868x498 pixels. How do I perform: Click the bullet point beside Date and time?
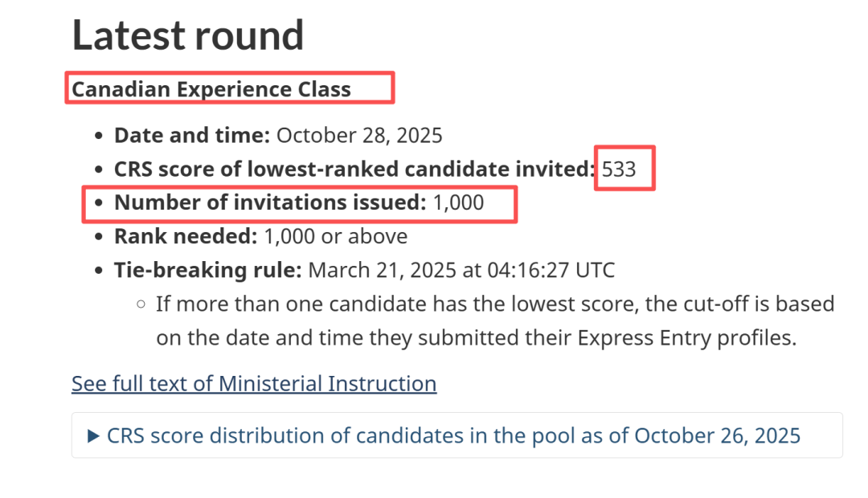pyautogui.click(x=99, y=136)
